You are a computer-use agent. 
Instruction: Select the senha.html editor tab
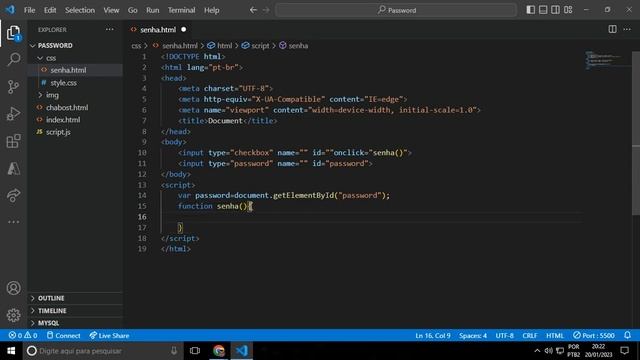point(157,29)
